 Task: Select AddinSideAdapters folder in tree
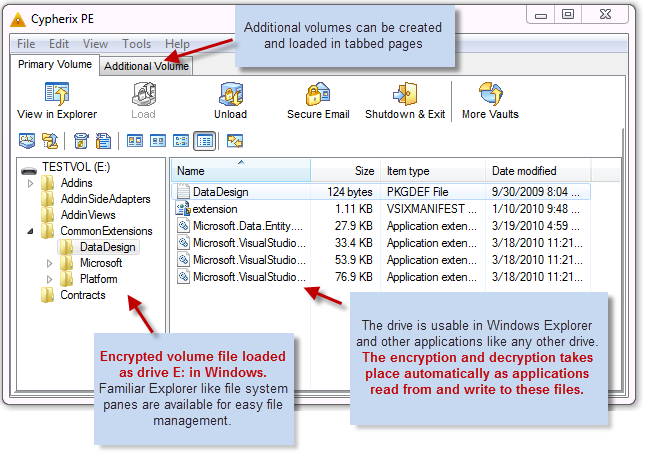tap(105, 199)
